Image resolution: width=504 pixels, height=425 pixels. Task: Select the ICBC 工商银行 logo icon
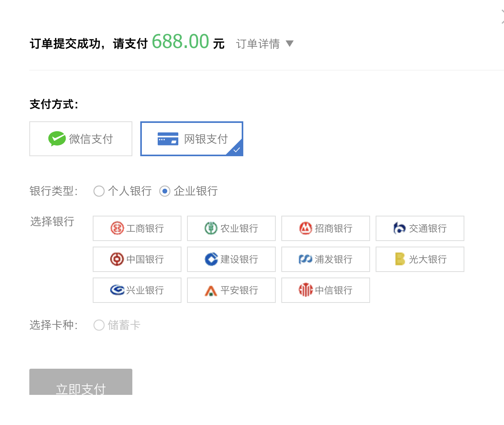coord(117,228)
